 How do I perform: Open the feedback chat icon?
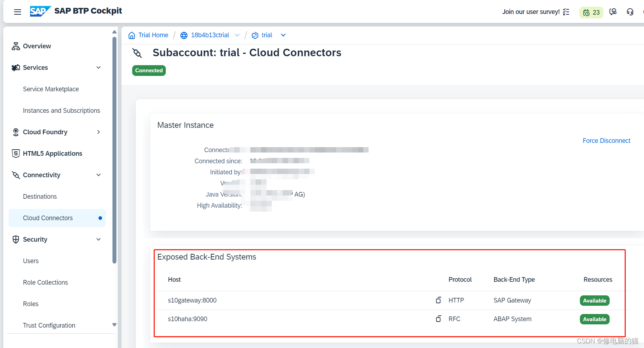click(x=613, y=12)
